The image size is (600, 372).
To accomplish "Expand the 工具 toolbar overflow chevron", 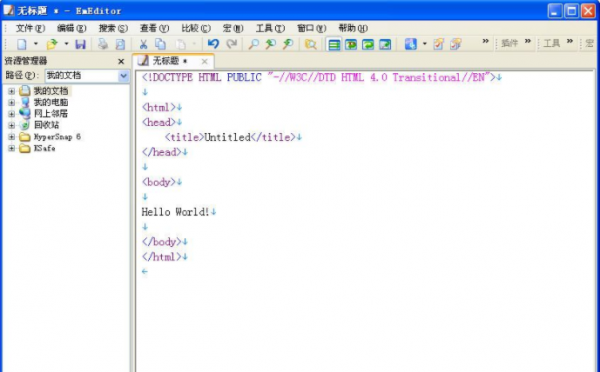I will point(570,41).
